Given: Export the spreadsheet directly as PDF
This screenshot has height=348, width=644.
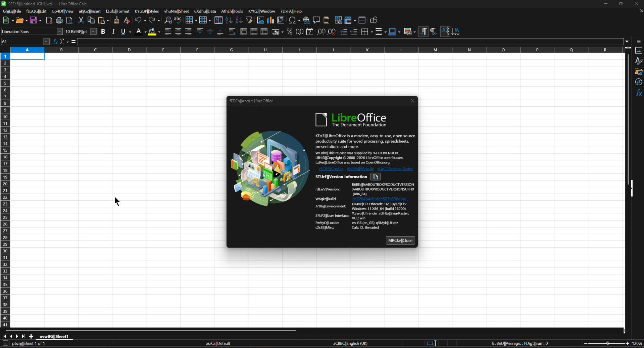Looking at the screenshot, I should click(49, 20).
